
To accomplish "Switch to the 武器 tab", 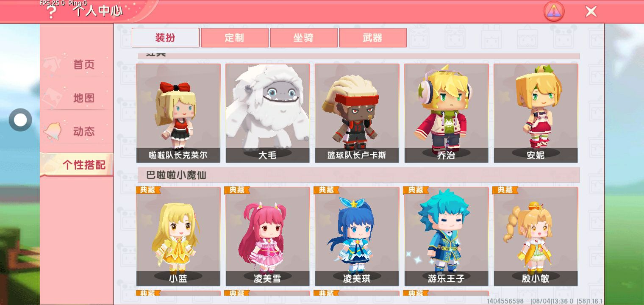I will (x=372, y=38).
